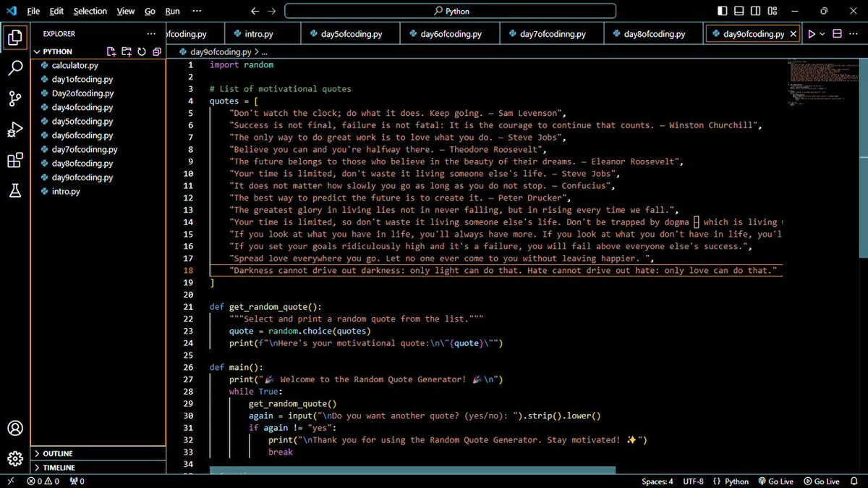This screenshot has width=868, height=488.
Task: Open the Search view in activity bar
Action: (15, 69)
